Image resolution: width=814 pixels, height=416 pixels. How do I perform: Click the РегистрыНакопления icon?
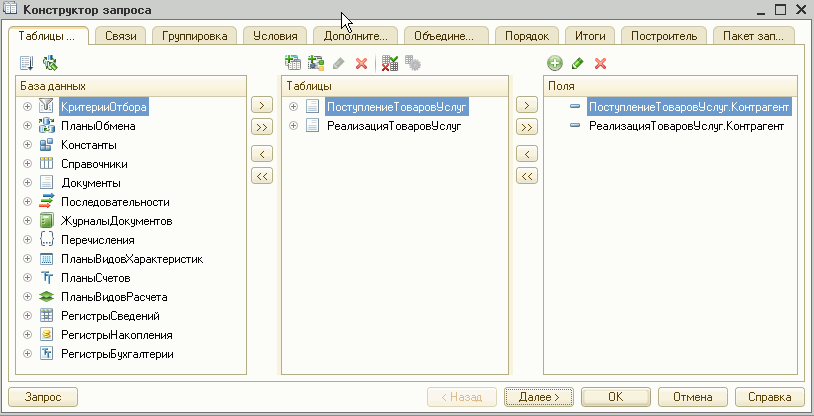tap(47, 335)
